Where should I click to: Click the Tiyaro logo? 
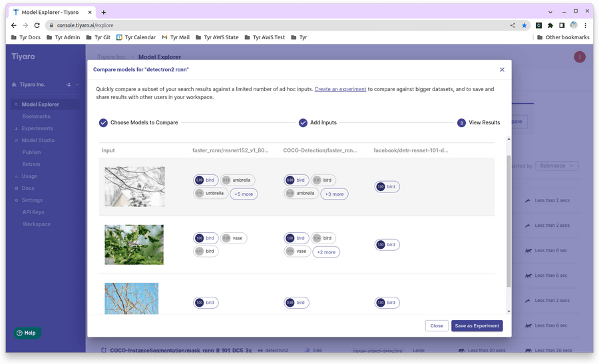tap(23, 57)
